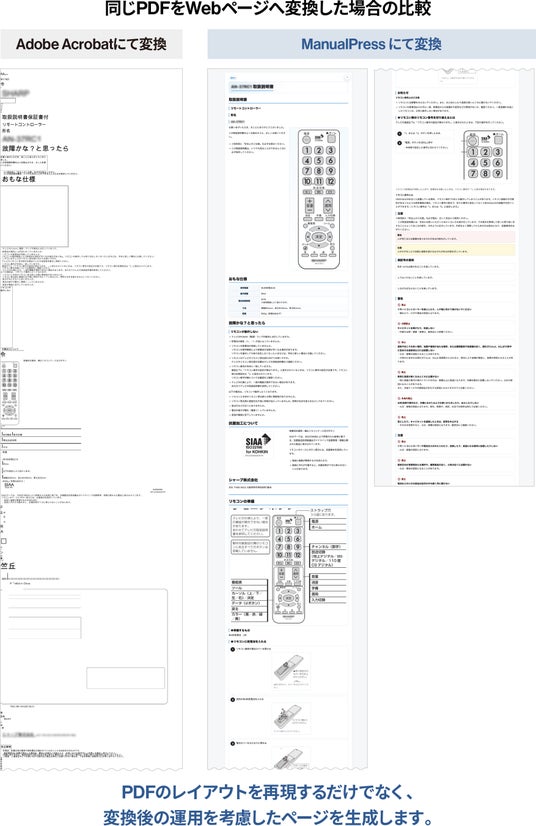
Task: Select the 'ManualPress にて変換' header label
Action: (x=371, y=44)
